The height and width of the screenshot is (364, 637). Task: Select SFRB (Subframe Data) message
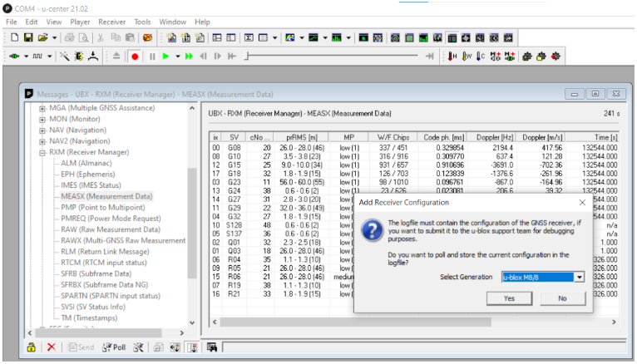[x=96, y=273]
